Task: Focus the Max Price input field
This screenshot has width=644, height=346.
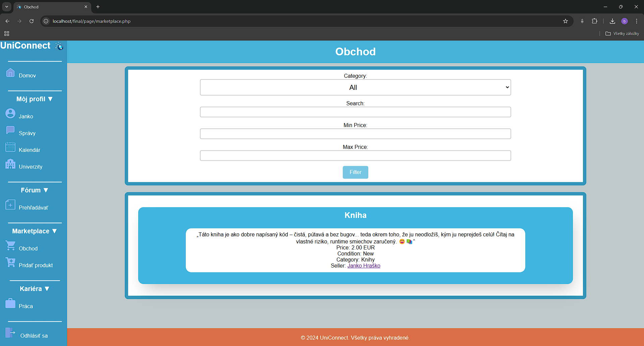Action: (x=356, y=156)
